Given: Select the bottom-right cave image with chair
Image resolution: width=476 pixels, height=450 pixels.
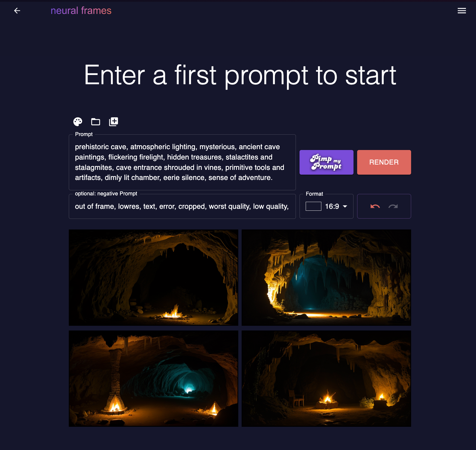Looking at the screenshot, I should pyautogui.click(x=326, y=379).
